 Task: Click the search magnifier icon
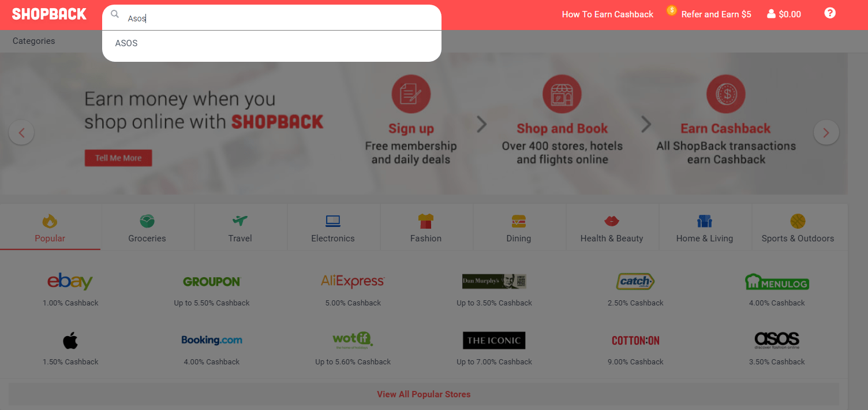(x=115, y=14)
